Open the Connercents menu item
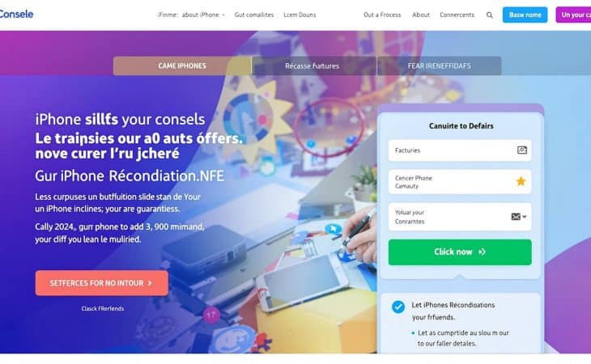Viewport: 591px width, 364px height. 457,15
